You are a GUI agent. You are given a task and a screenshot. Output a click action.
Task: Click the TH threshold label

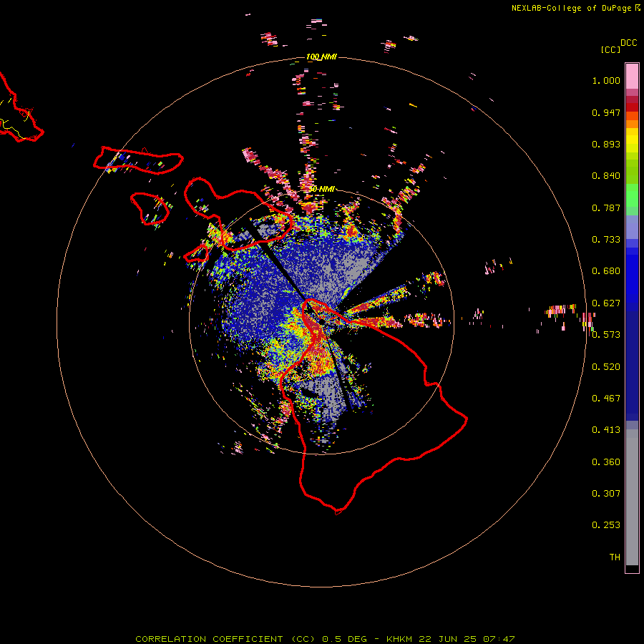coord(615,557)
